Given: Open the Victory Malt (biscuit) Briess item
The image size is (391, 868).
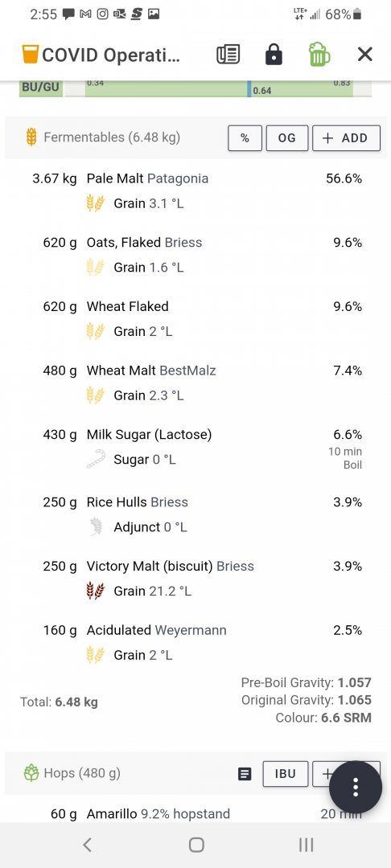Looking at the screenshot, I should (x=195, y=579).
